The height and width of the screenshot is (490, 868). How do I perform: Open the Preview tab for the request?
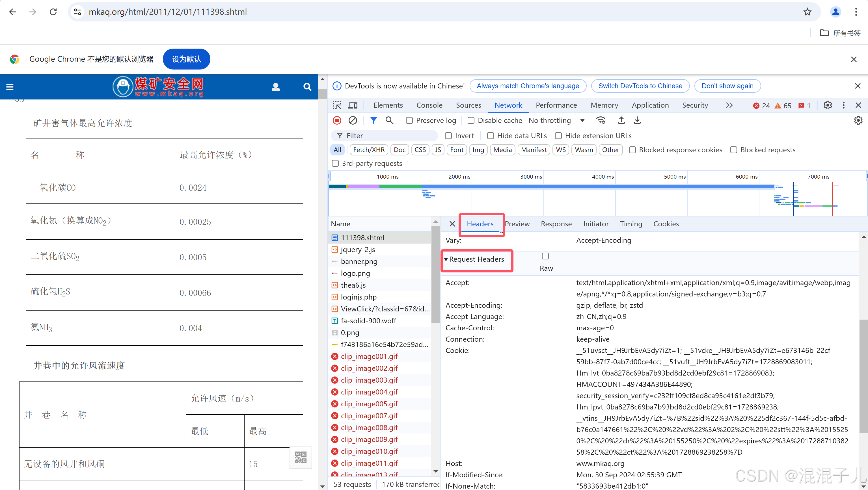tap(518, 224)
